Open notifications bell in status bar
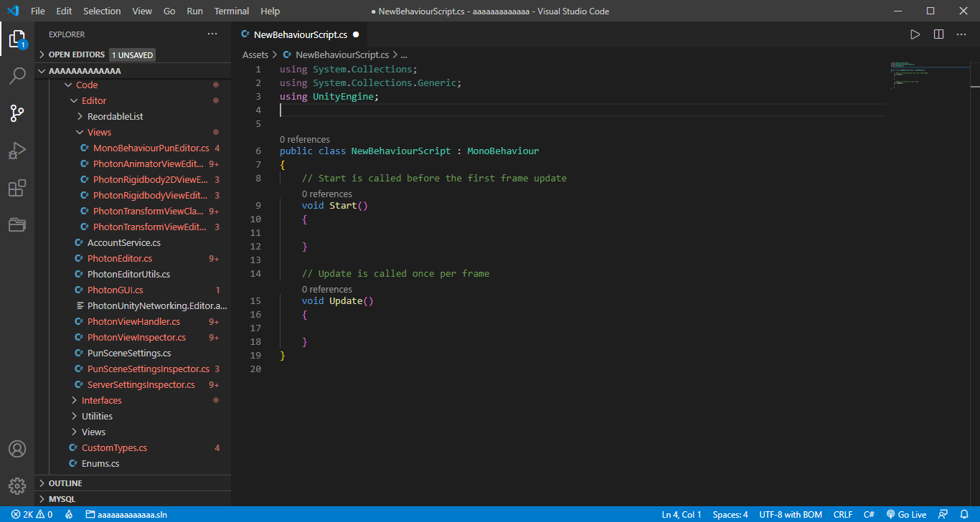 coord(964,515)
